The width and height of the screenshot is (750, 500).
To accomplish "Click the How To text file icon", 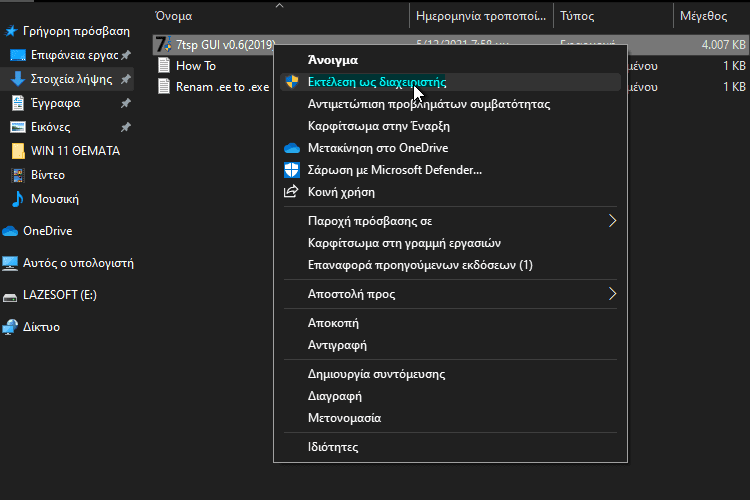I will [x=164, y=66].
